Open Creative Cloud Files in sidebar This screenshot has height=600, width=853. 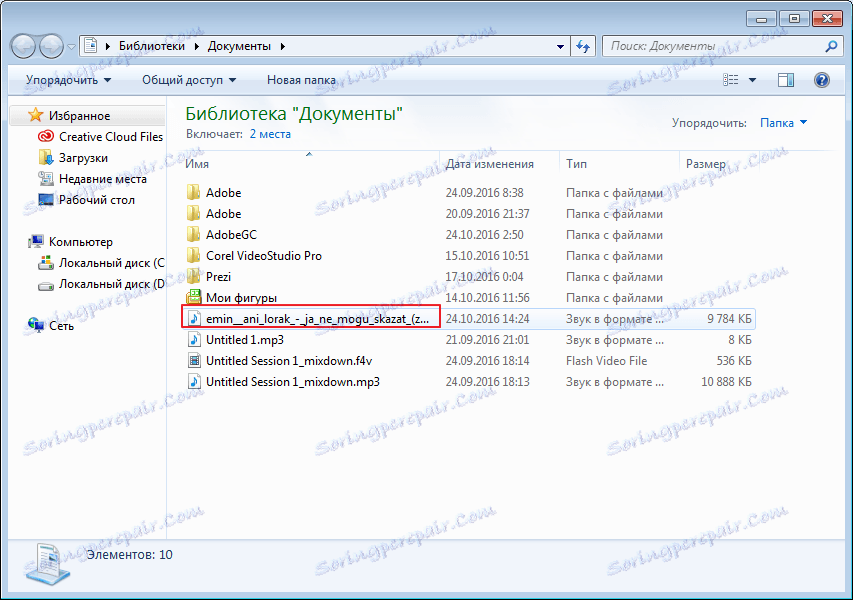pyautogui.click(x=111, y=137)
